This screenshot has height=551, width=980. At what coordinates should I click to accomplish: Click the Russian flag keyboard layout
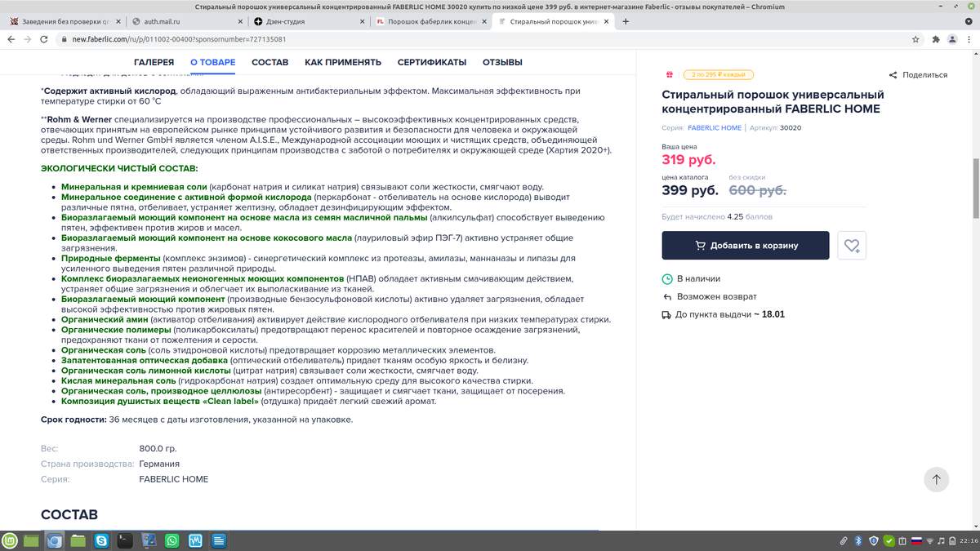point(916,540)
